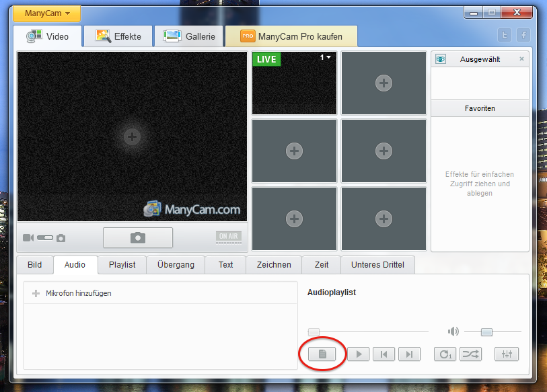This screenshot has height=392, width=547.
Task: Open the Gallerie tab
Action: click(x=189, y=36)
